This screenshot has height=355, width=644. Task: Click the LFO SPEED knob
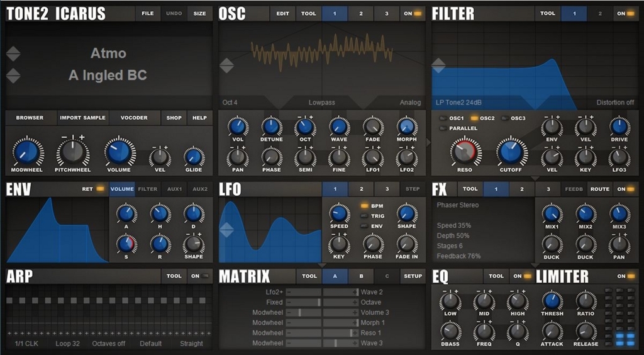339,213
